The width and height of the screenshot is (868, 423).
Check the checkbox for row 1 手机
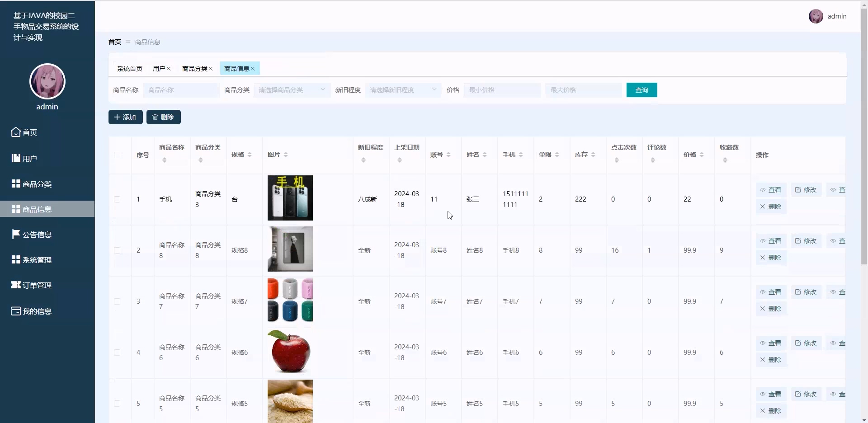click(117, 199)
